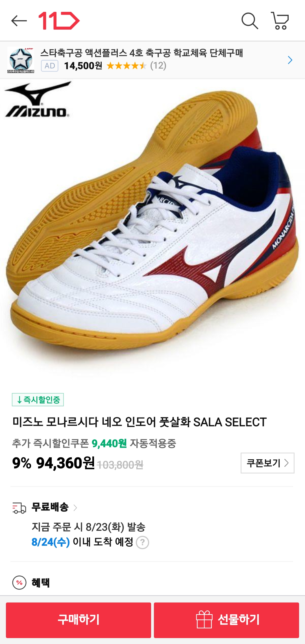Image resolution: width=305 pixels, height=644 pixels.
Task: Tap the delivery arrival help question mark
Action: (143, 542)
